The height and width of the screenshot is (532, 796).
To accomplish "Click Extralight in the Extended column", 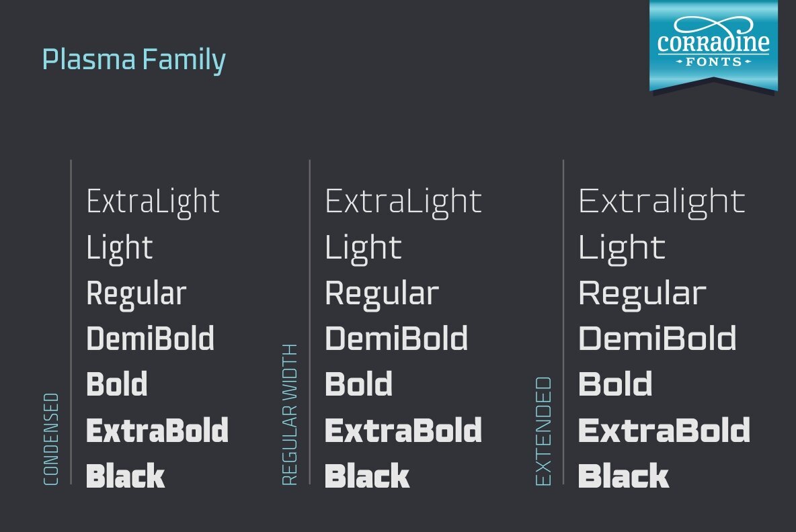I will 662,202.
